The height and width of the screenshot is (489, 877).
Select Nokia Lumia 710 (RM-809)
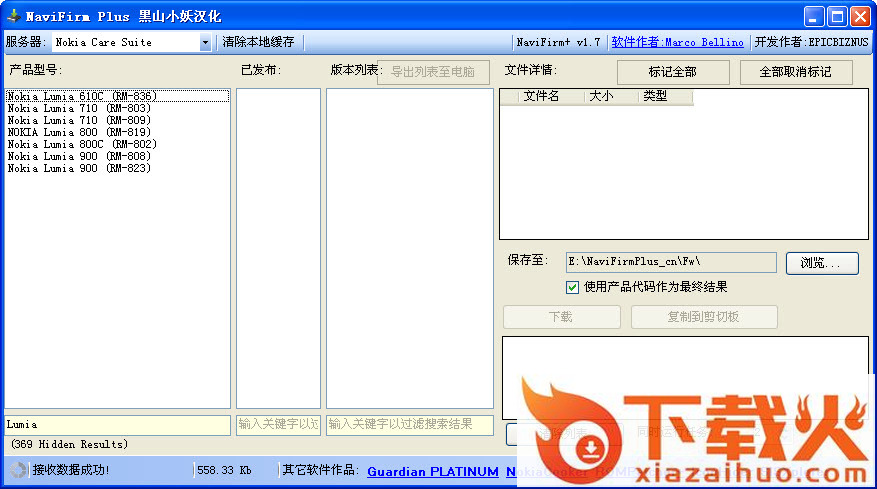click(x=117, y=120)
